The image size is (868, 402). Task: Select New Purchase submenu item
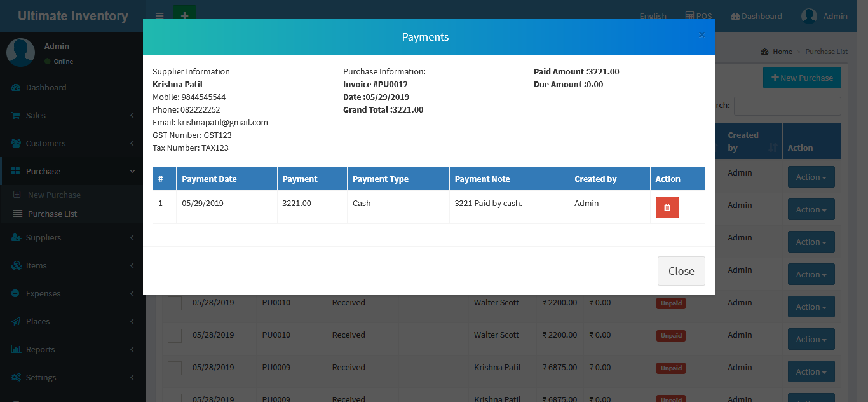point(54,195)
